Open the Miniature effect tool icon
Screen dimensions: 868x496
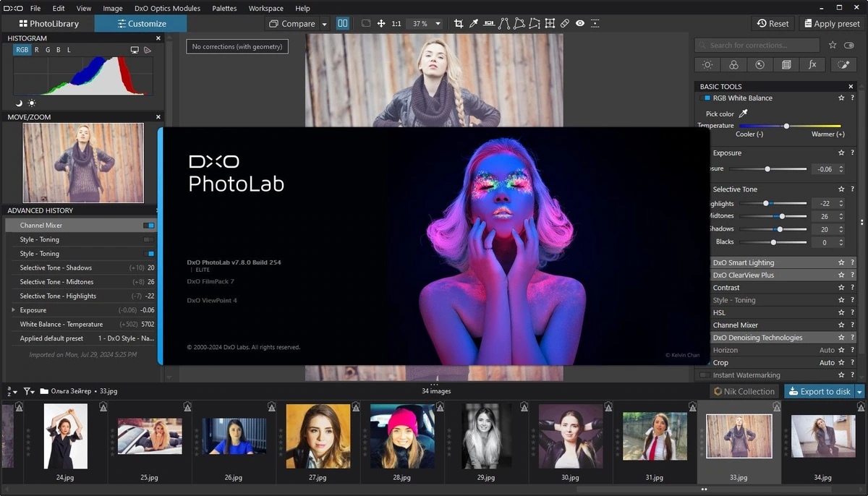tap(595, 24)
